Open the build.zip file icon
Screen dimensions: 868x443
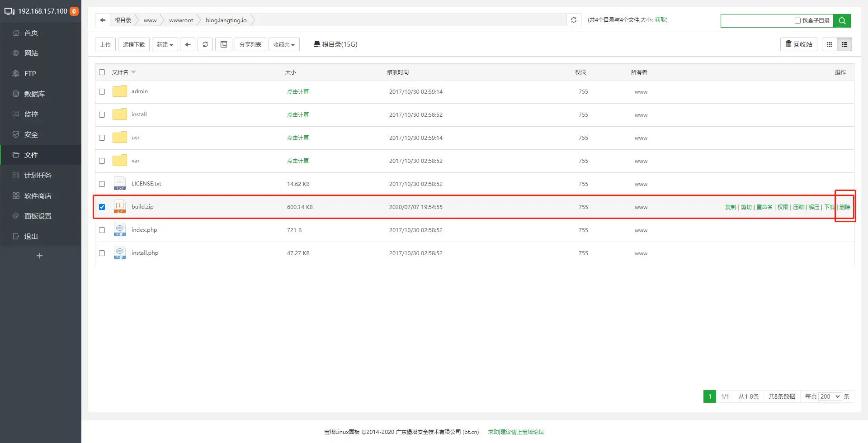coord(120,207)
